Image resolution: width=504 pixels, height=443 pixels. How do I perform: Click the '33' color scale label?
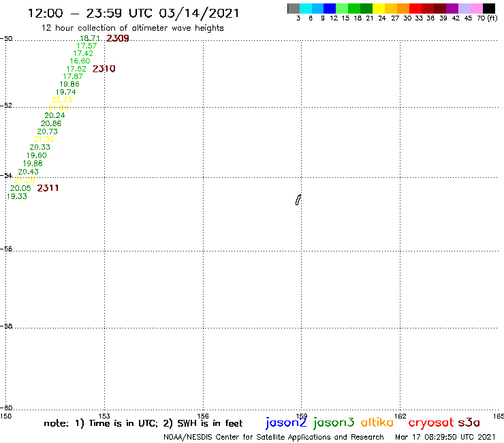pos(419,18)
